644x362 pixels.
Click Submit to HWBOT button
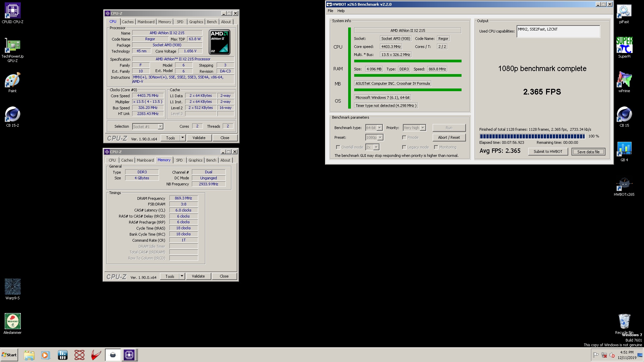[x=548, y=152]
